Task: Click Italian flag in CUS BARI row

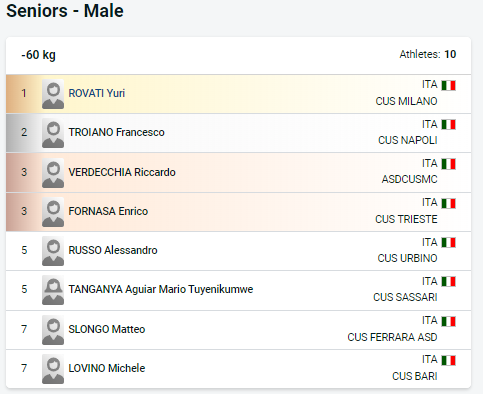Action: [448, 360]
